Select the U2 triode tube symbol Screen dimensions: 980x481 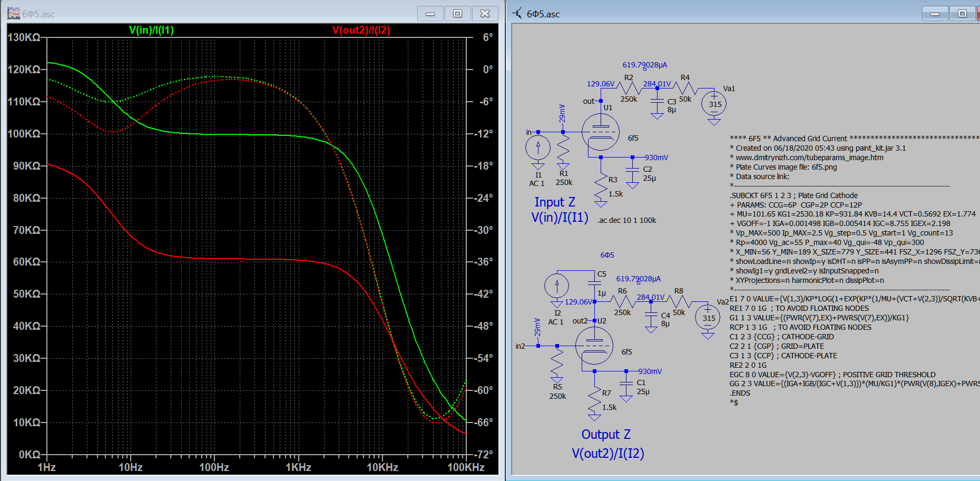click(x=594, y=346)
